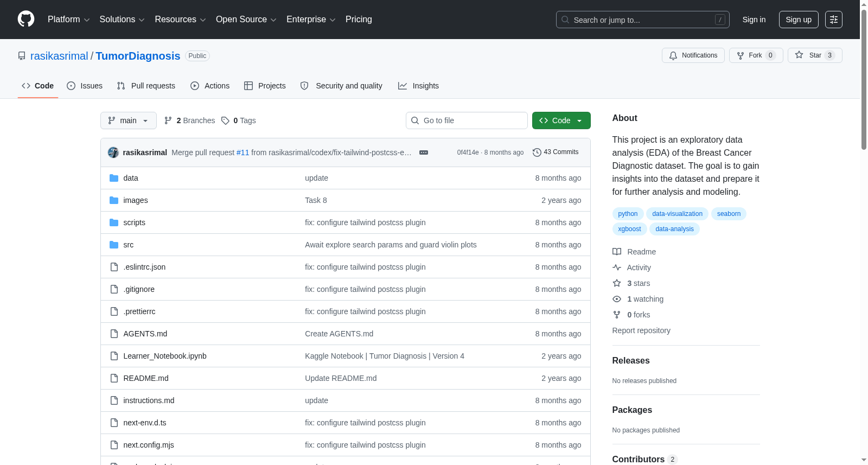Expand the Open Source menu

click(246, 20)
